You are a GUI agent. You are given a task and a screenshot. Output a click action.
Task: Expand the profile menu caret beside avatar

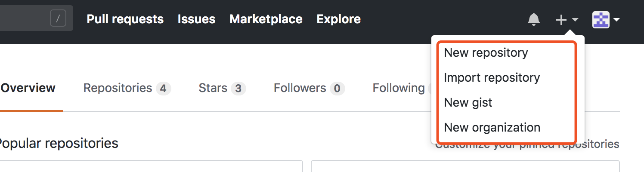point(616,20)
